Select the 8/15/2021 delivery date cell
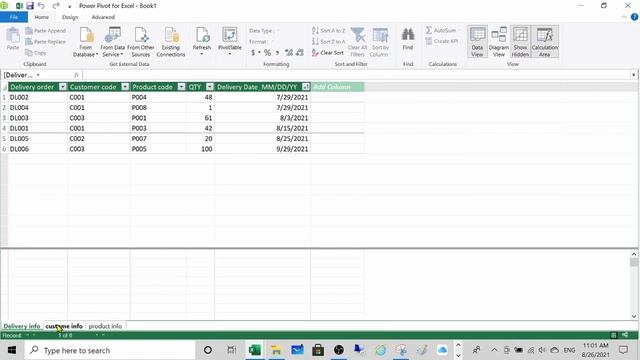This screenshot has height=360, width=640. pos(262,128)
